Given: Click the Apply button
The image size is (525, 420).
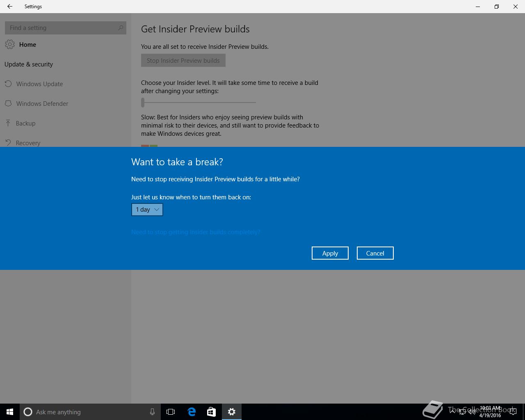Looking at the screenshot, I should 330,253.
